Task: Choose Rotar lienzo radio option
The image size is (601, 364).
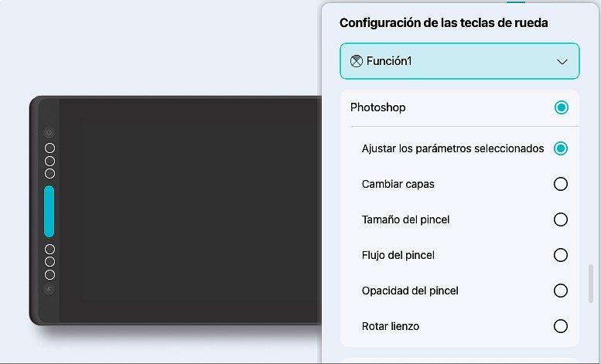Action: click(561, 326)
